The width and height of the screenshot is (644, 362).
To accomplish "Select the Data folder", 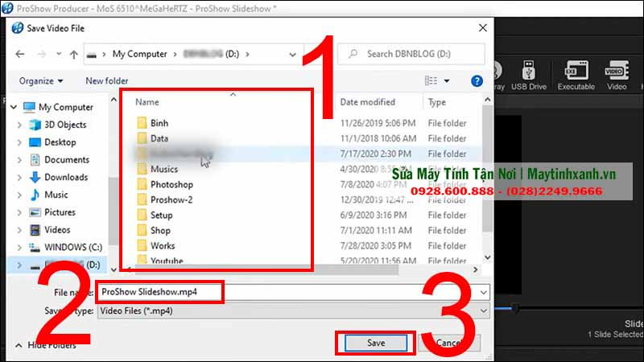I will point(159,138).
